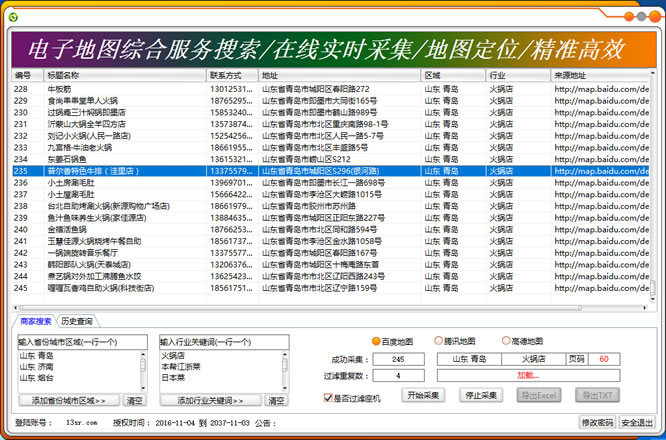This screenshot has width=666, height=440.
Task: Sort table by 联系方式 column header
Action: tap(233, 75)
